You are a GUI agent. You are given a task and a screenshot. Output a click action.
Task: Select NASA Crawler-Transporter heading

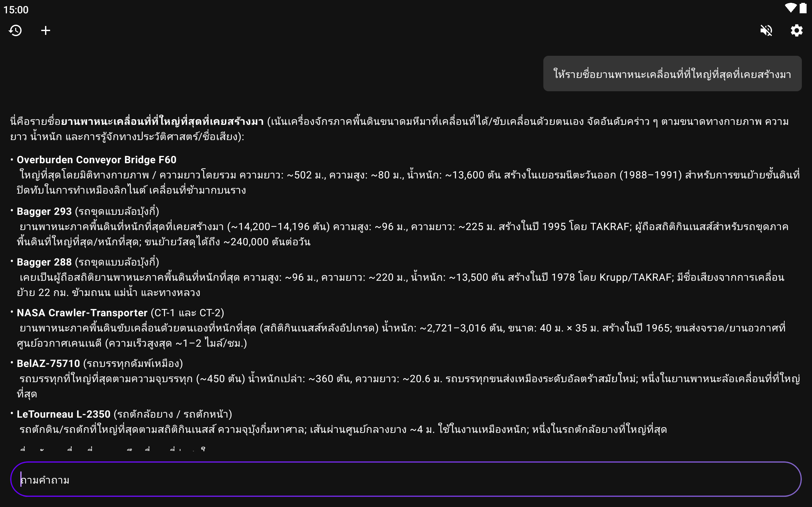coord(82,312)
